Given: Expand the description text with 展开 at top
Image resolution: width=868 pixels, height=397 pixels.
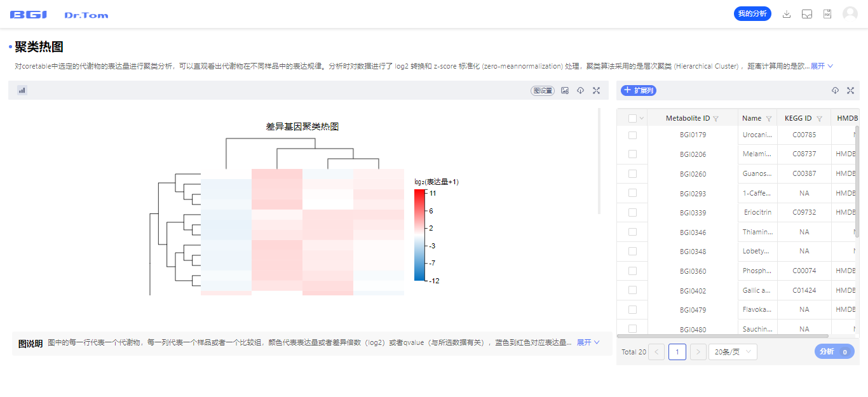Looking at the screenshot, I should (x=822, y=66).
